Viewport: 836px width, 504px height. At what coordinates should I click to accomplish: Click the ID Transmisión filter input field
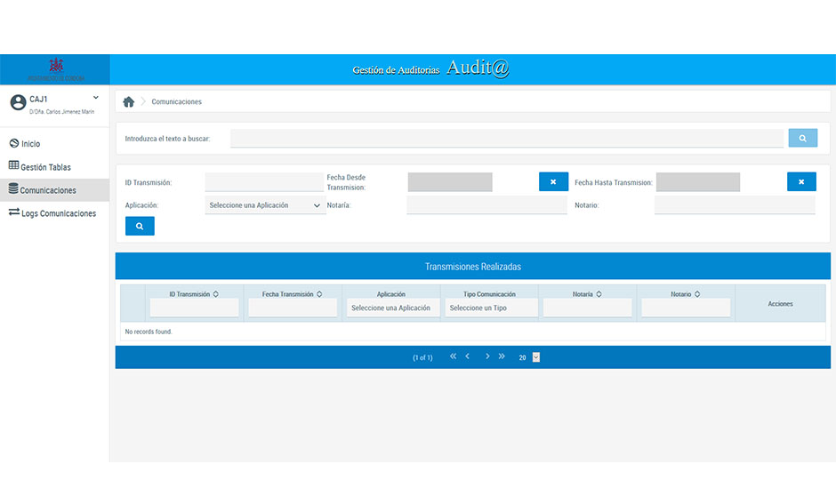coord(264,182)
